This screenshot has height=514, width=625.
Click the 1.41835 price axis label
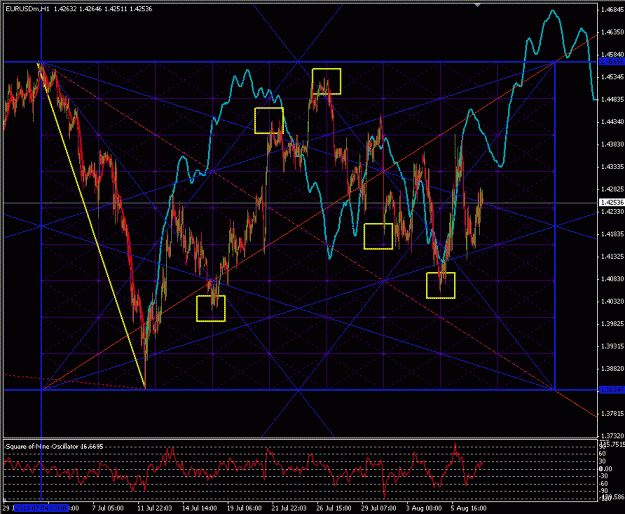coord(613,234)
